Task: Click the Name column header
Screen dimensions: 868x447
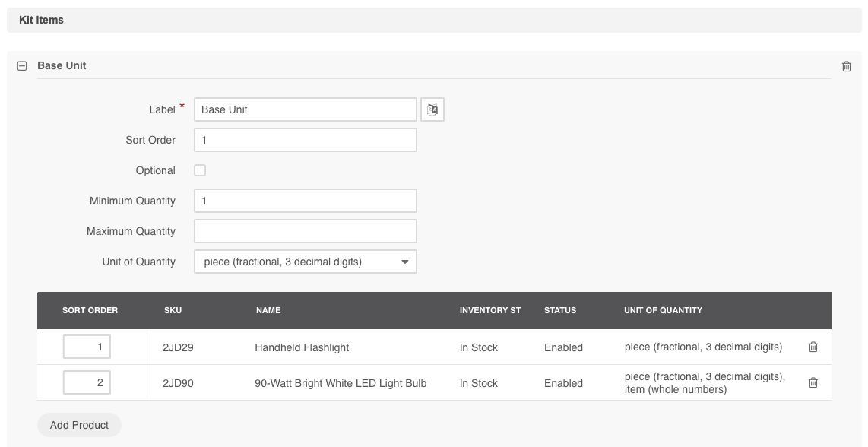Action: click(x=268, y=310)
